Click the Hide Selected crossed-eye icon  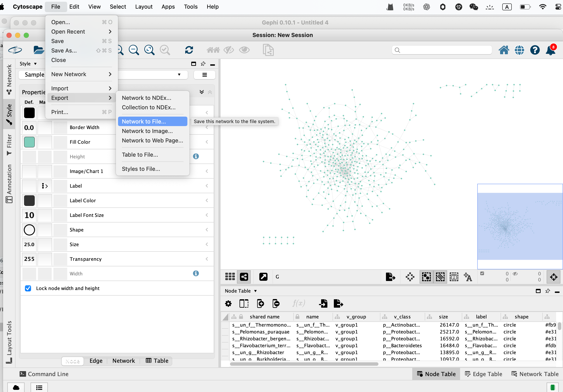[229, 50]
